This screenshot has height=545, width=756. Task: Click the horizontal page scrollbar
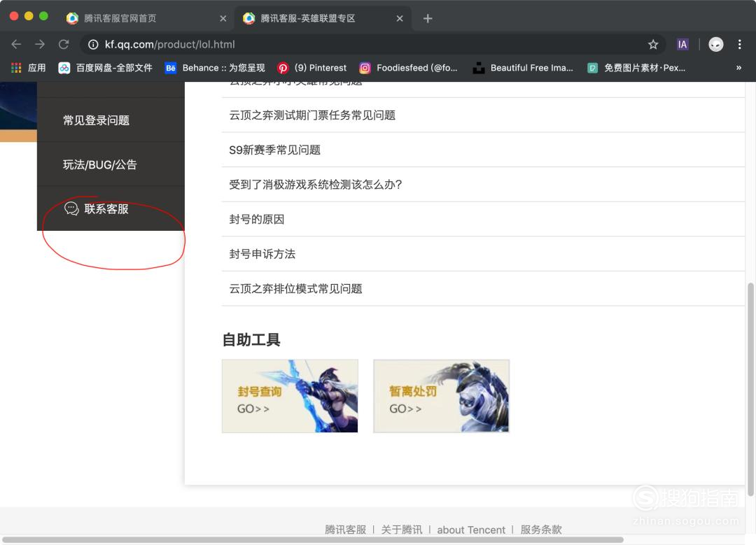(x=312, y=539)
